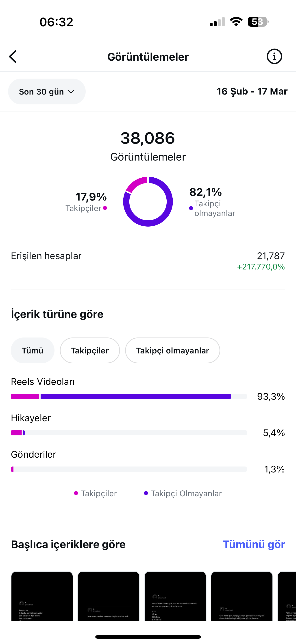Open the first top content thumbnail
The height and width of the screenshot is (644, 296).
[42, 596]
